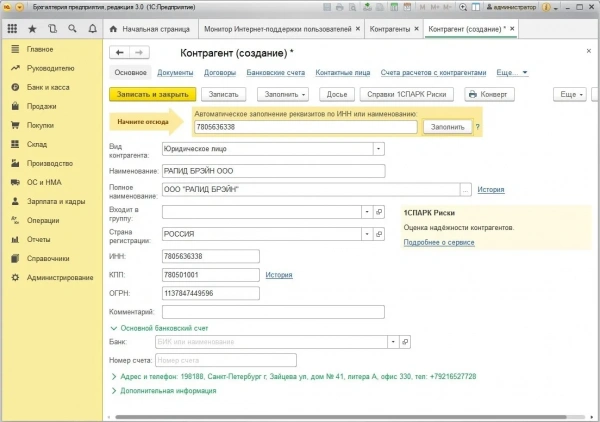Image resolution: width=600 pixels, height=422 pixels.
Task: Go back with the left arrow
Action: (x=119, y=52)
